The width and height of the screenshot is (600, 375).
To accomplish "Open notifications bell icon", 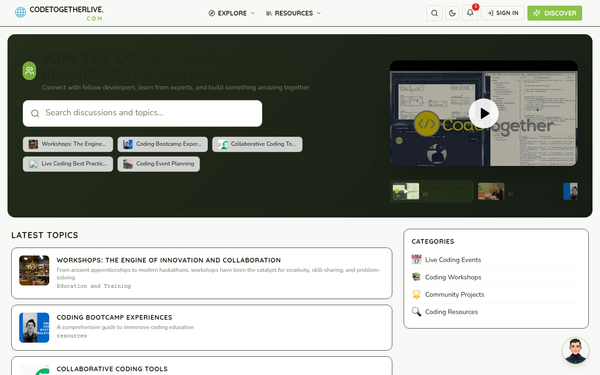I will click(x=470, y=13).
